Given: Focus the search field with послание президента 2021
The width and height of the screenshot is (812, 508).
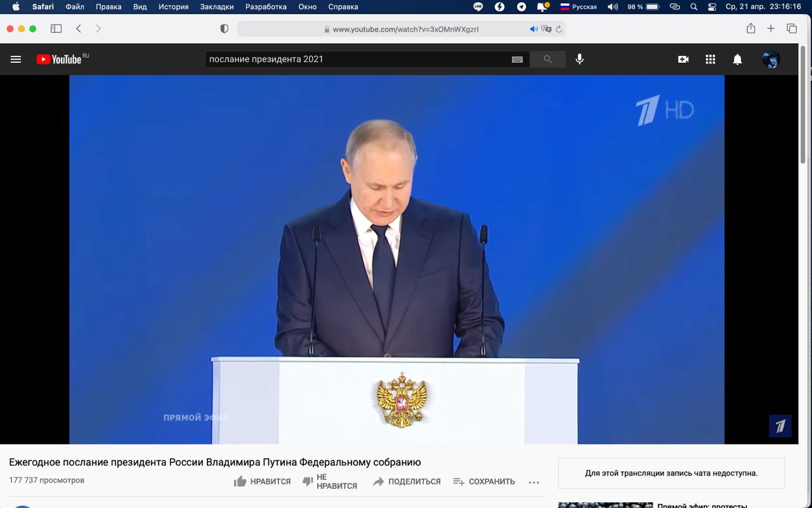Looking at the screenshot, I should point(357,59).
